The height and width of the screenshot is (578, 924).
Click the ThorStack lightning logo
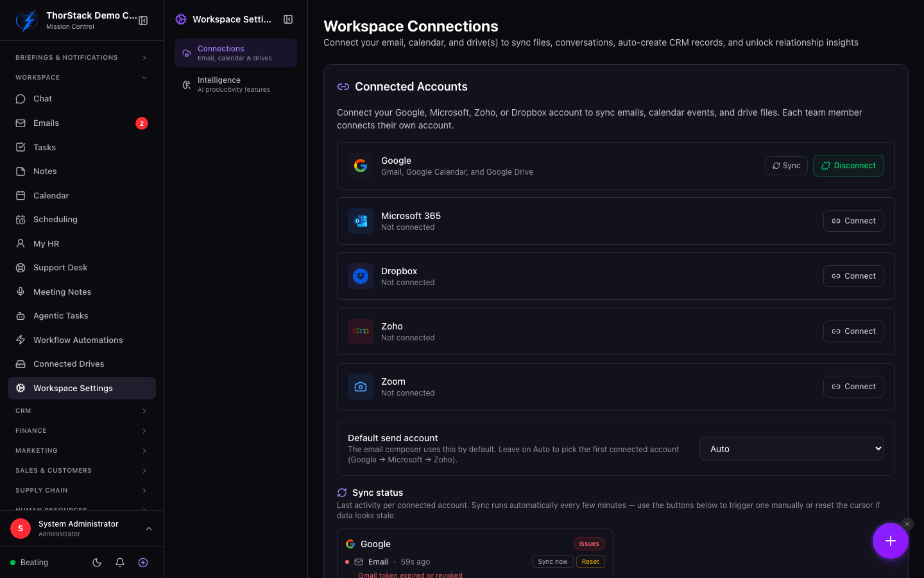(x=27, y=21)
